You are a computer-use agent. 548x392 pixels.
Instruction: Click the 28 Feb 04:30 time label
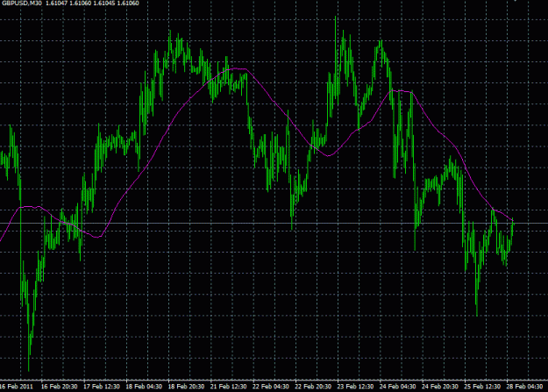coord(524,387)
